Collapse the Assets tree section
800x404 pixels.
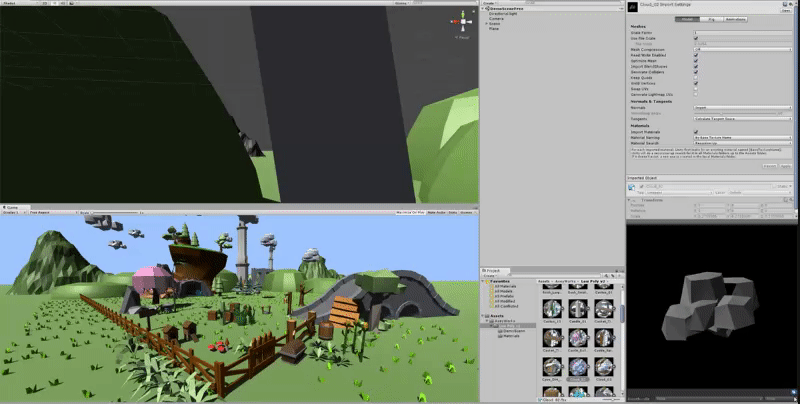483,316
